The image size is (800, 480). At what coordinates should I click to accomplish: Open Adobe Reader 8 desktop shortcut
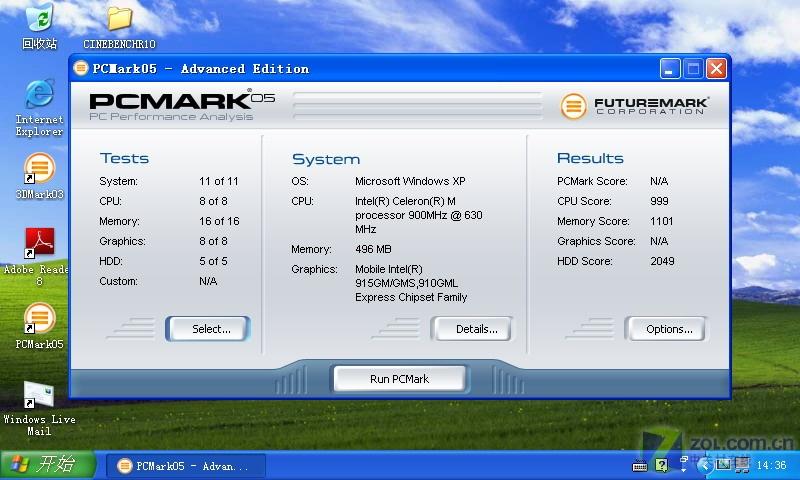39,256
